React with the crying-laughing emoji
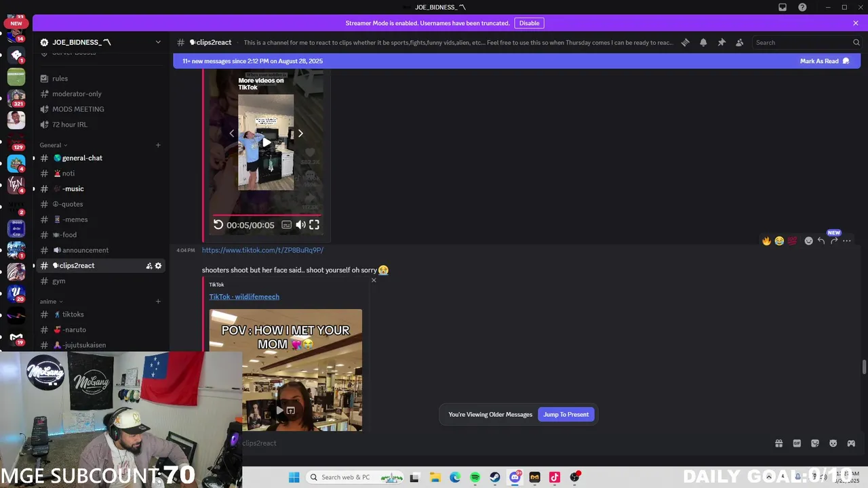The height and width of the screenshot is (488, 868). [779, 241]
